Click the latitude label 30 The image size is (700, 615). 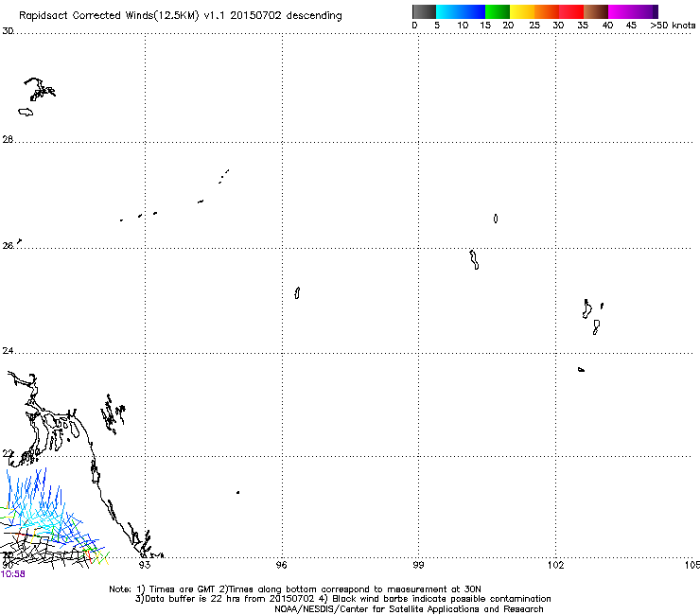click(8, 31)
